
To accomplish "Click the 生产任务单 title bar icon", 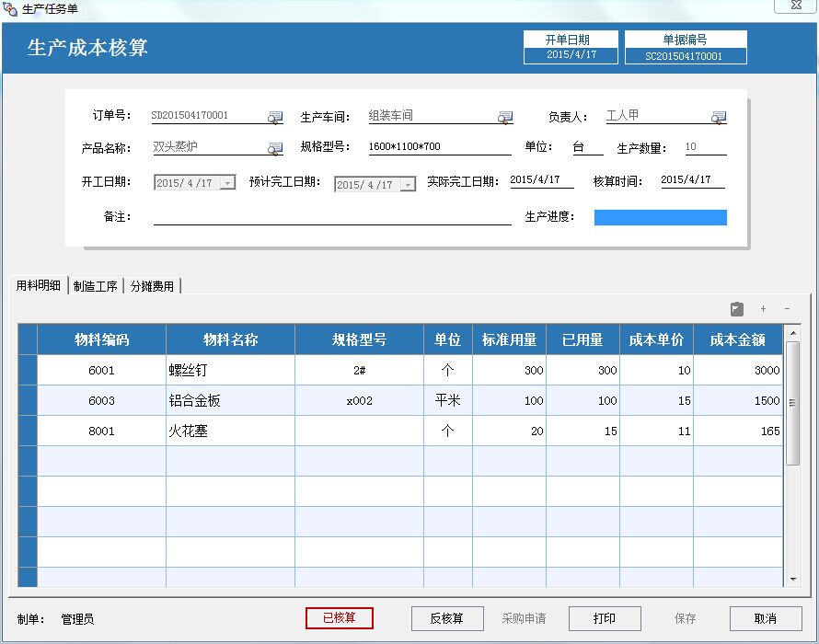I will click(x=11, y=8).
